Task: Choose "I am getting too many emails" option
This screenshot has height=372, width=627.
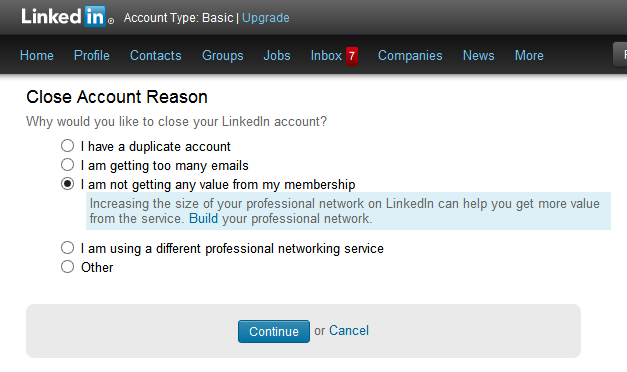Action: tap(68, 164)
